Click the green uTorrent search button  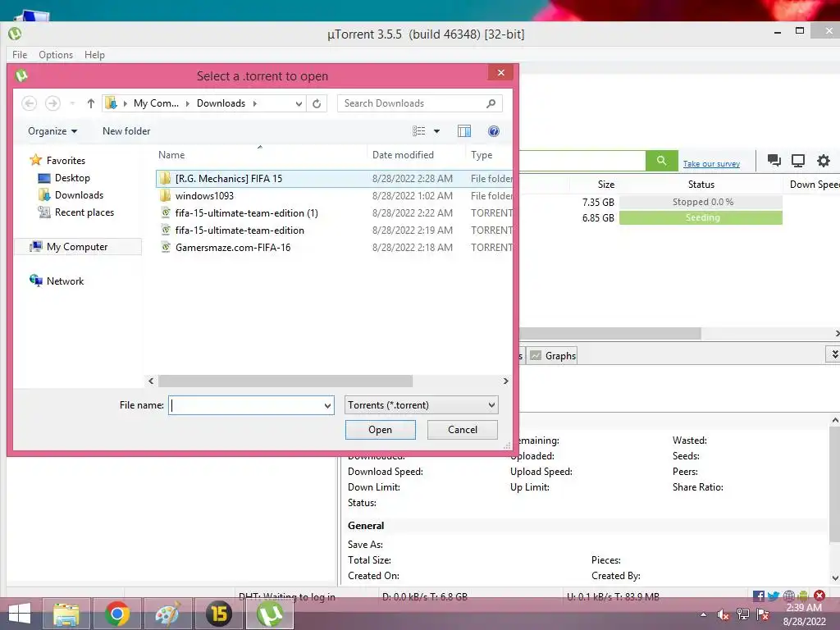pyautogui.click(x=662, y=160)
